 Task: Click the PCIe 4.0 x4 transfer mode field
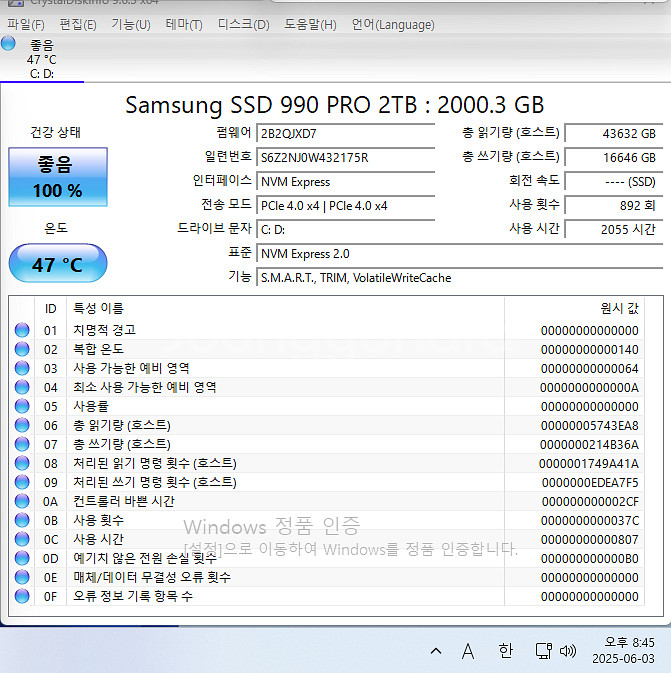[x=346, y=206]
